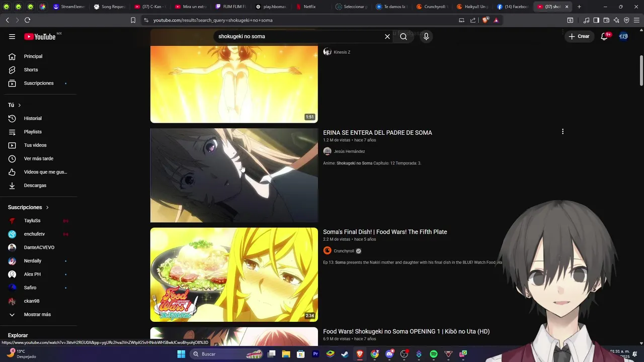Open Brave playlist music note icon
644x362 pixels.
click(586, 20)
